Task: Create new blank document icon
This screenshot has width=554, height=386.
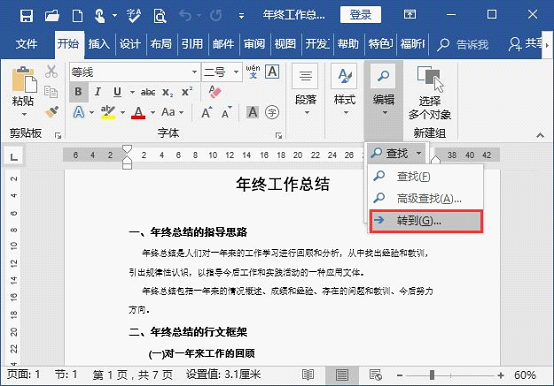Action: coord(77,16)
